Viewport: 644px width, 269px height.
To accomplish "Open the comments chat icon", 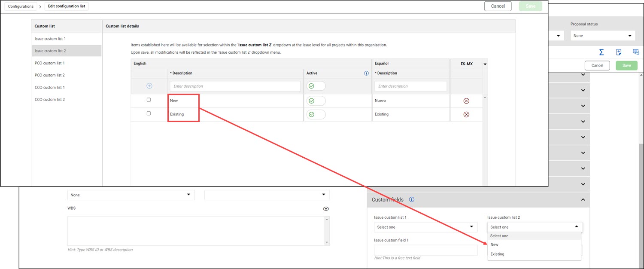I will click(x=636, y=52).
